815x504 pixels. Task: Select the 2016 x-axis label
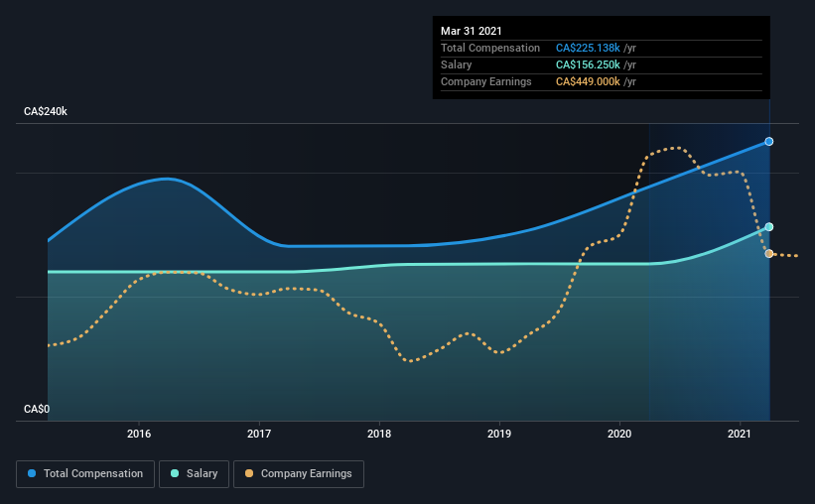coord(139,434)
